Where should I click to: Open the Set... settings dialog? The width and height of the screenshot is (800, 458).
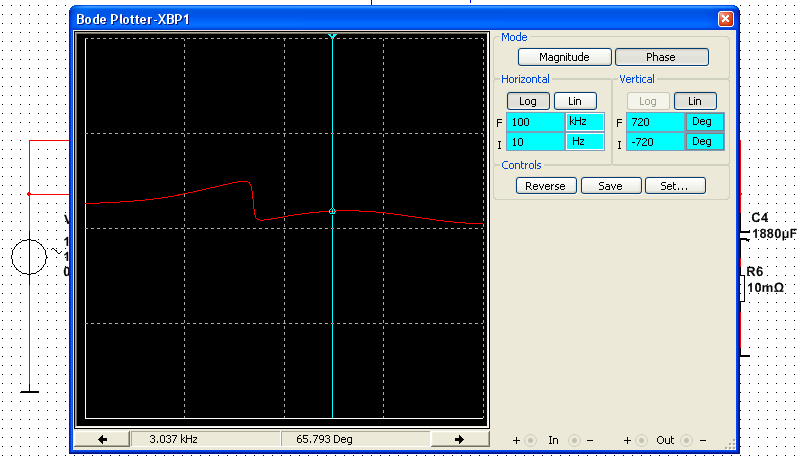pos(675,186)
